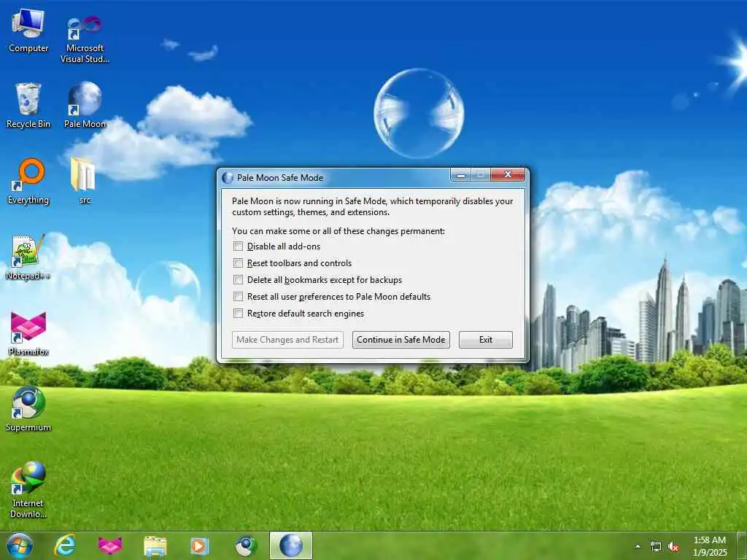Click Continue in Safe Mode button
747x560 pixels.
401,340
